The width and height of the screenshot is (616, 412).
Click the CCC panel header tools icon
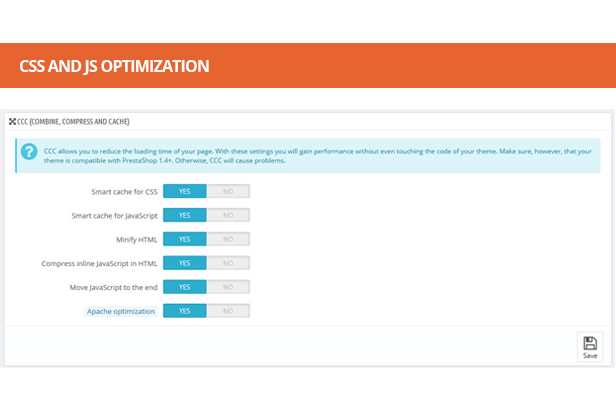12,121
